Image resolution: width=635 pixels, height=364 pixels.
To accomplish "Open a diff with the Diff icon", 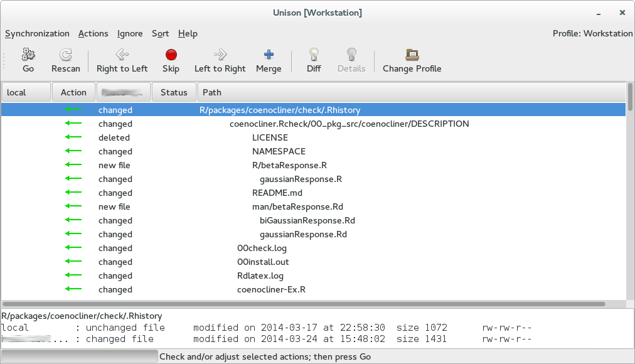I will coord(313,60).
